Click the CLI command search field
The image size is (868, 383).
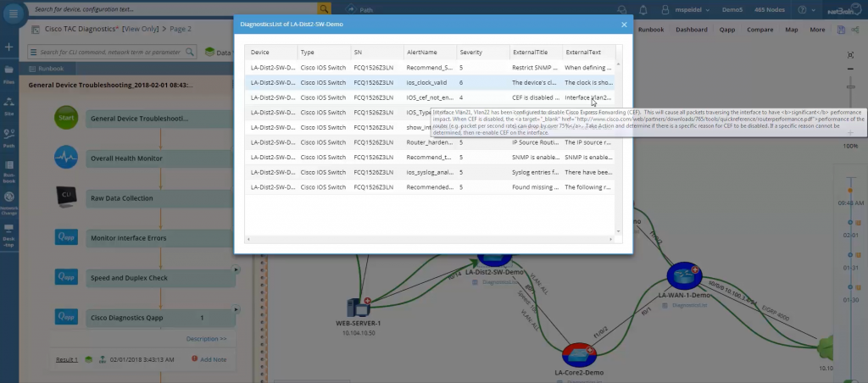(111, 52)
